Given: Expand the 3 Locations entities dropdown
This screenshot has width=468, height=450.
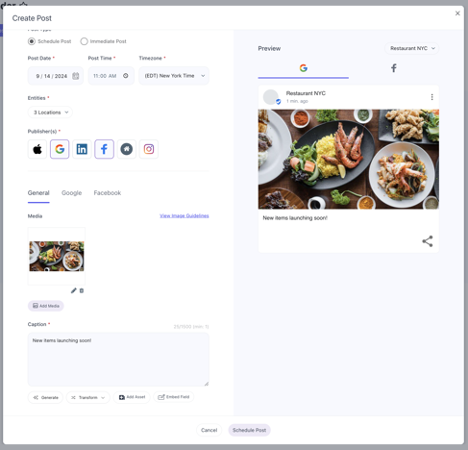Looking at the screenshot, I should click(50, 112).
